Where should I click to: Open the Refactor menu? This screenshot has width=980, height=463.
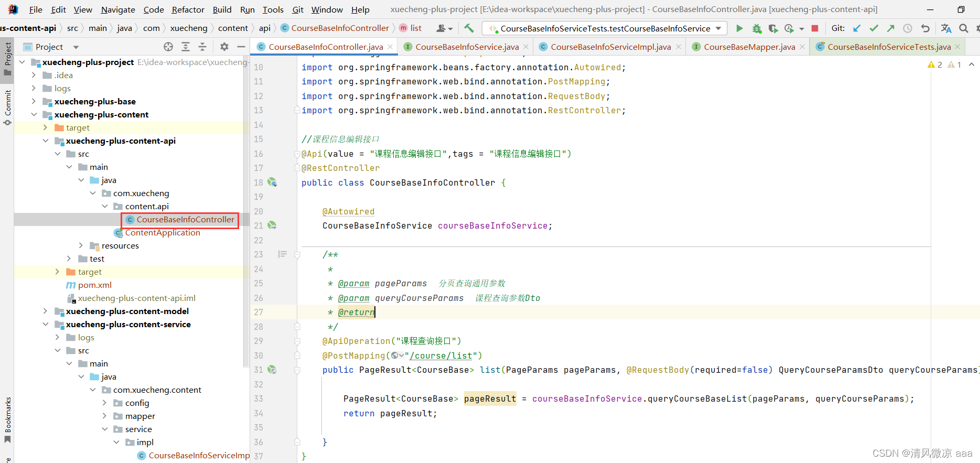[x=188, y=9]
